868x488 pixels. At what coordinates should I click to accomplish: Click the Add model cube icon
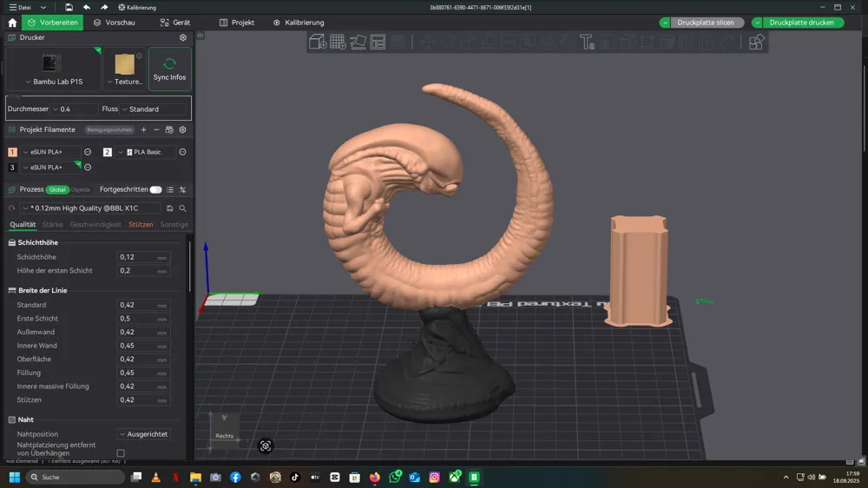click(318, 42)
